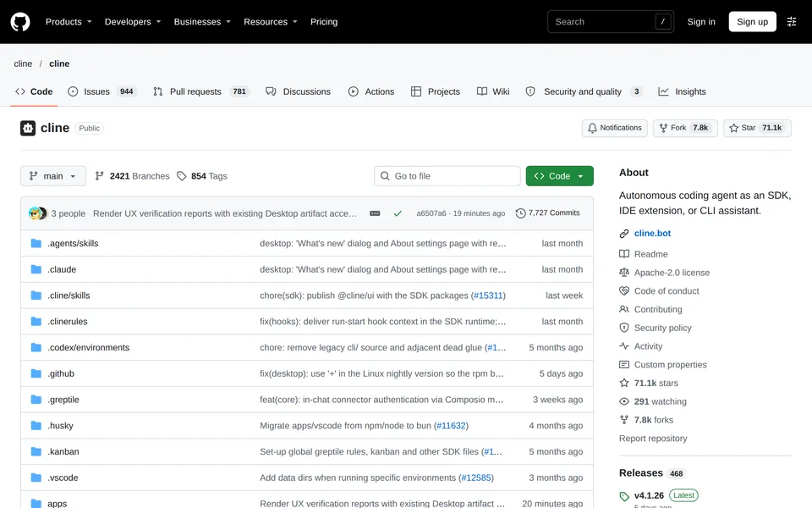812x508 pixels.
Task: Open the Security and quality tab
Action: (584, 91)
